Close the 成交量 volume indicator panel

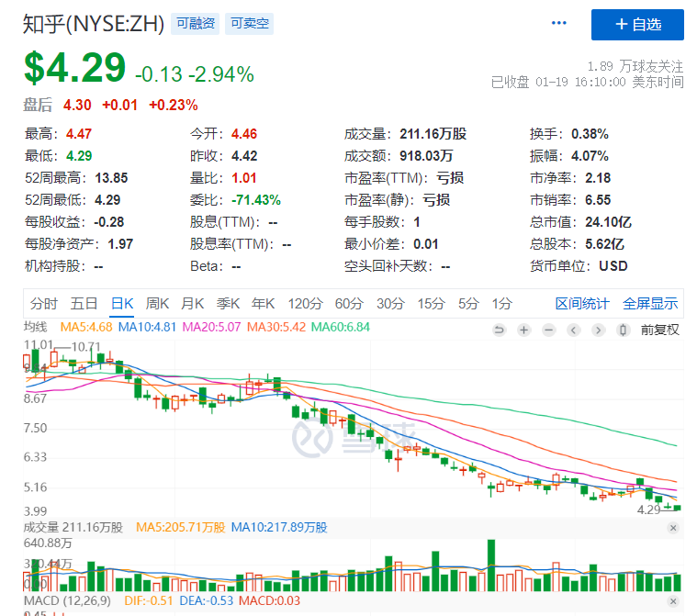point(673,528)
